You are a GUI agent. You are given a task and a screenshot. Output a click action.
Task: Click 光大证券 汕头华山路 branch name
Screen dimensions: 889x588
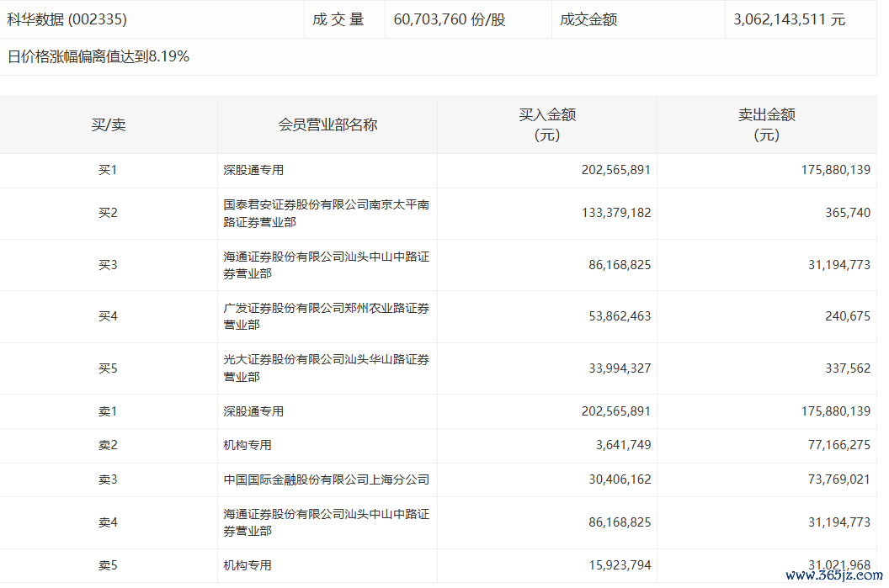point(326,368)
